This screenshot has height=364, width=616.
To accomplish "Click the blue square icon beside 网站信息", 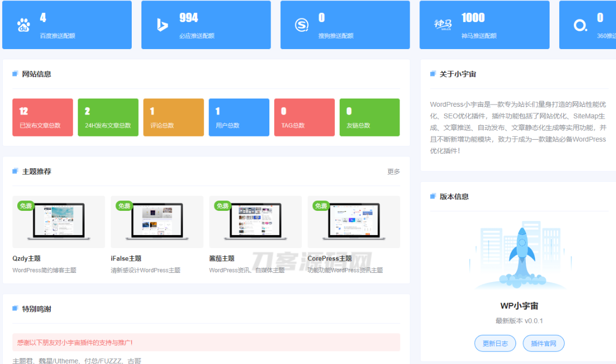I will 15,74.
